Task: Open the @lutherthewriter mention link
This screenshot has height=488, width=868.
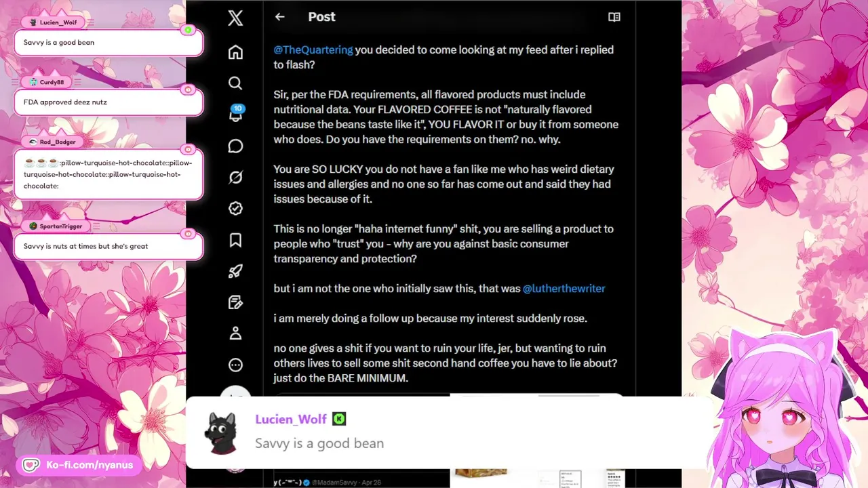Action: [564, 288]
